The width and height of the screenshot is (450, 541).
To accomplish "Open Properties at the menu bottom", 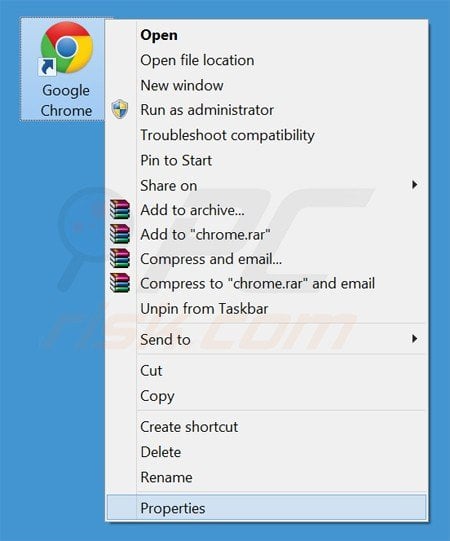I will pyautogui.click(x=266, y=508).
